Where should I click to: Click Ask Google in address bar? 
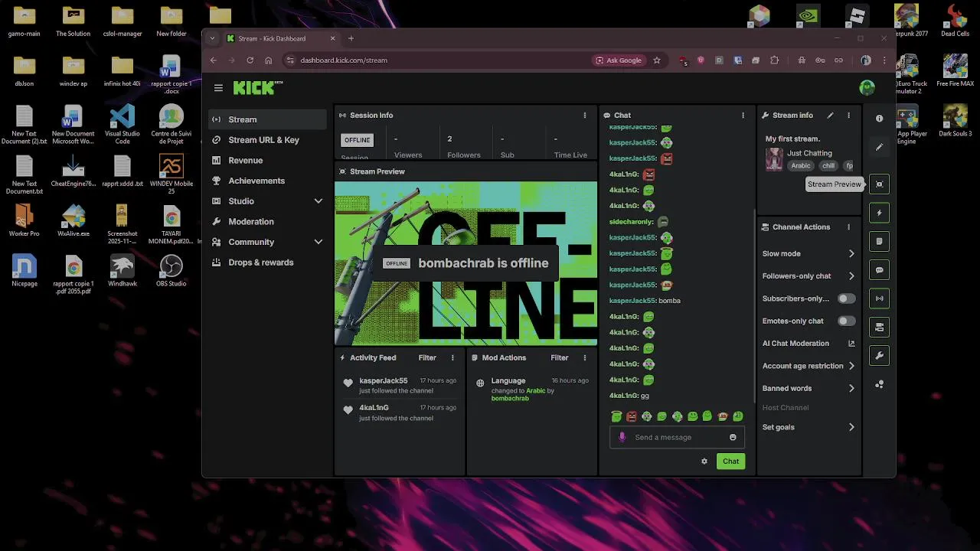tap(619, 60)
